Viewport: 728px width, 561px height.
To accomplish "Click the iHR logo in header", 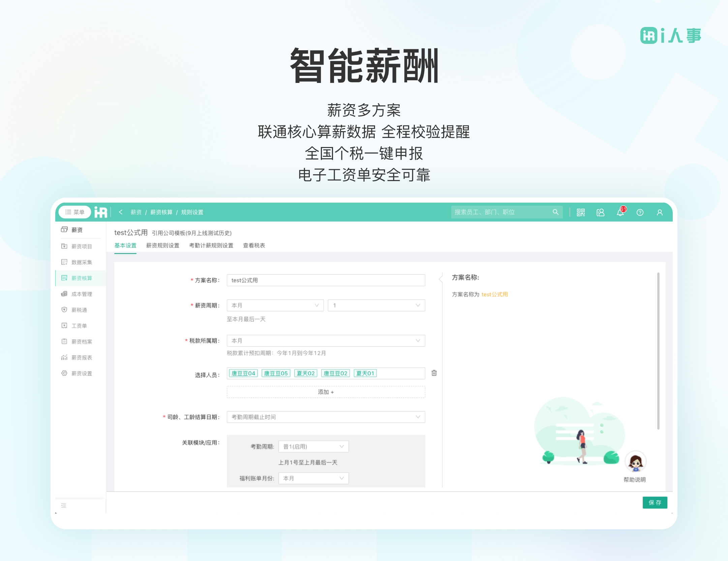I will (101, 212).
